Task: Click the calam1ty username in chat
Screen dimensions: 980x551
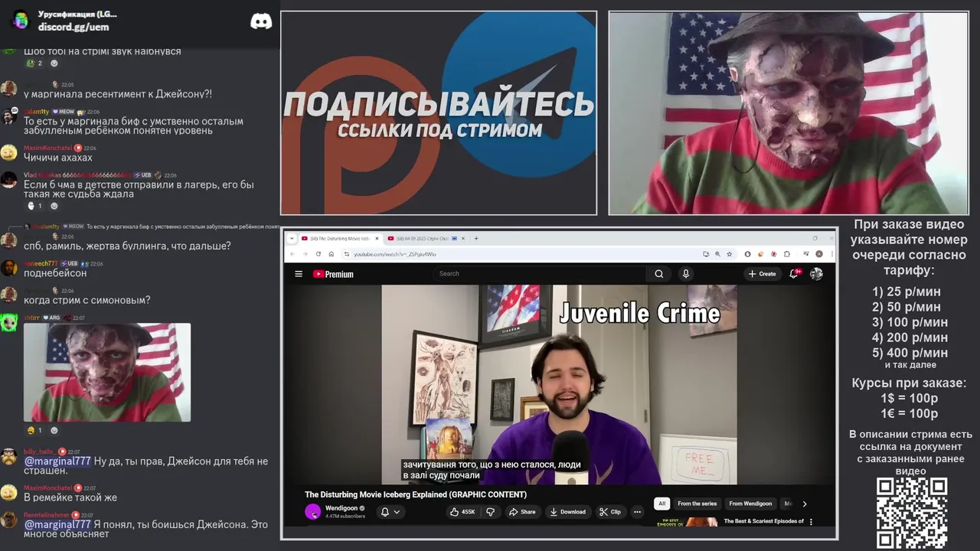Action: (x=36, y=112)
